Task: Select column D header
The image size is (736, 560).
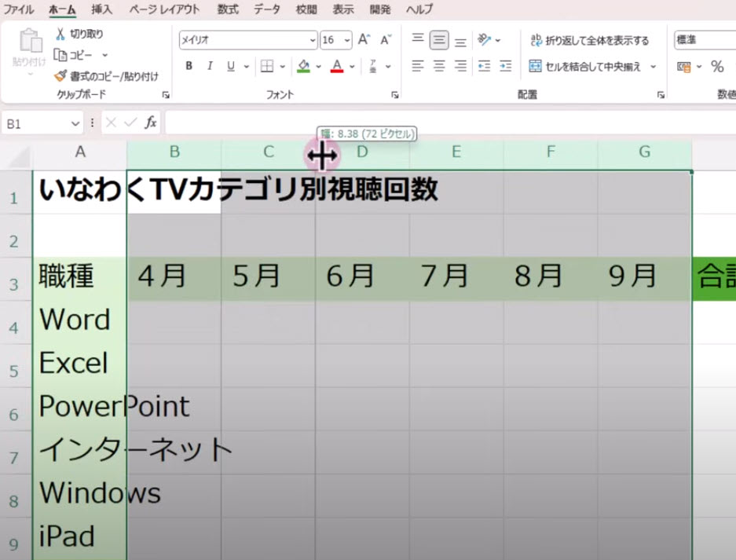Action: pyautogui.click(x=362, y=152)
